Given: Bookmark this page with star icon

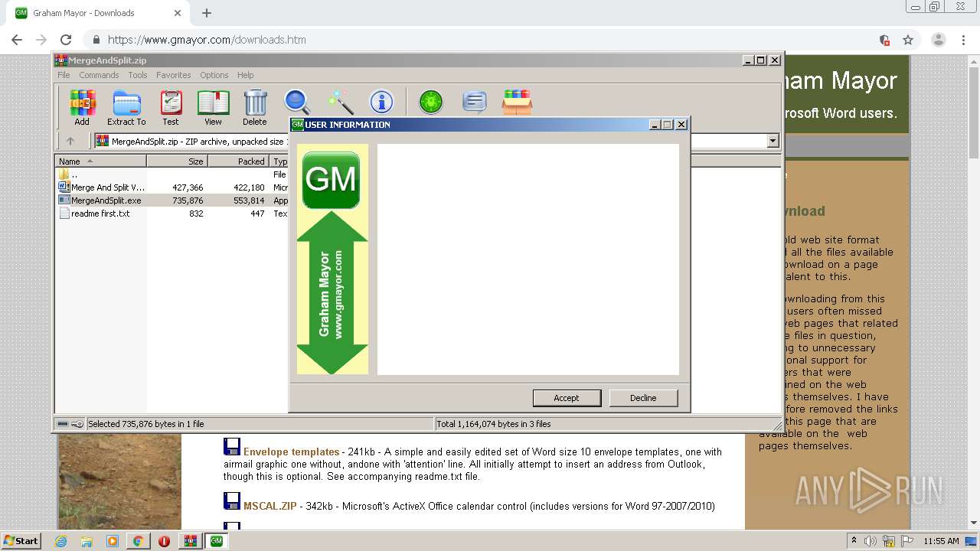Looking at the screenshot, I should point(908,40).
